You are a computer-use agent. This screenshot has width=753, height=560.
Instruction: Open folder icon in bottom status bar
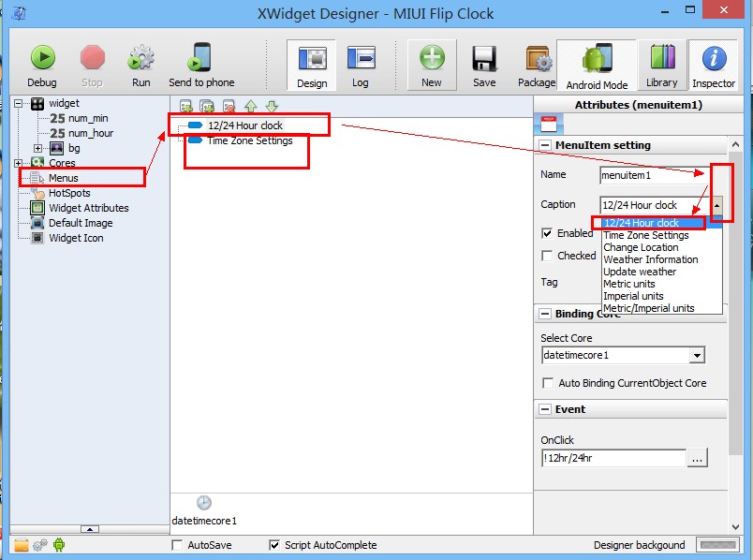click(22, 545)
